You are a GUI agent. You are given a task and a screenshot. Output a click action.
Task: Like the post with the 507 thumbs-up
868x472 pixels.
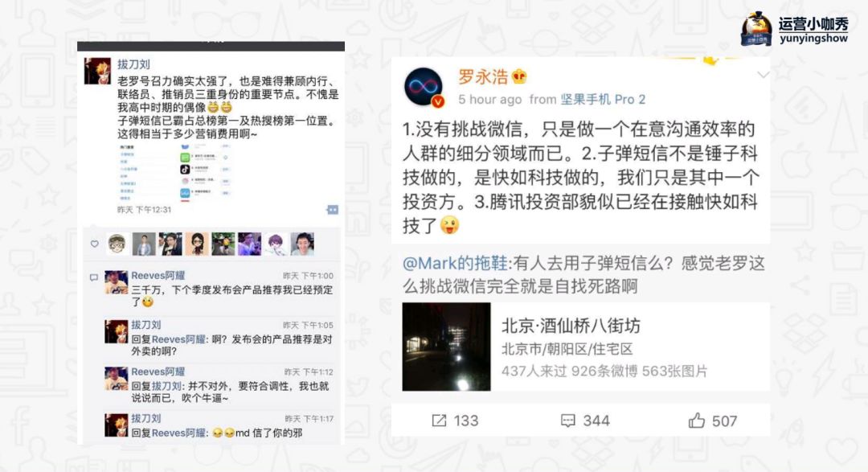point(696,421)
